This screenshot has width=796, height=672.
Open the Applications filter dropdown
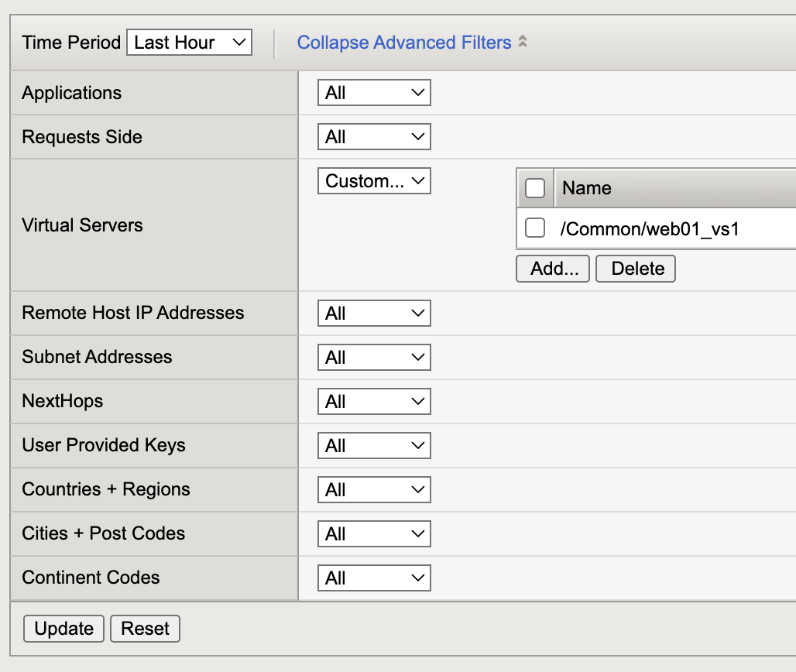coord(374,92)
